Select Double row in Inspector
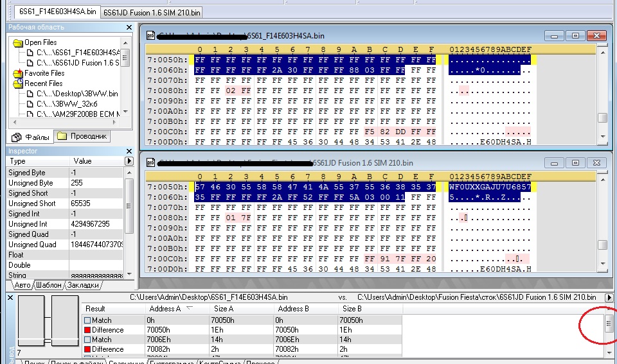 click(x=65, y=265)
